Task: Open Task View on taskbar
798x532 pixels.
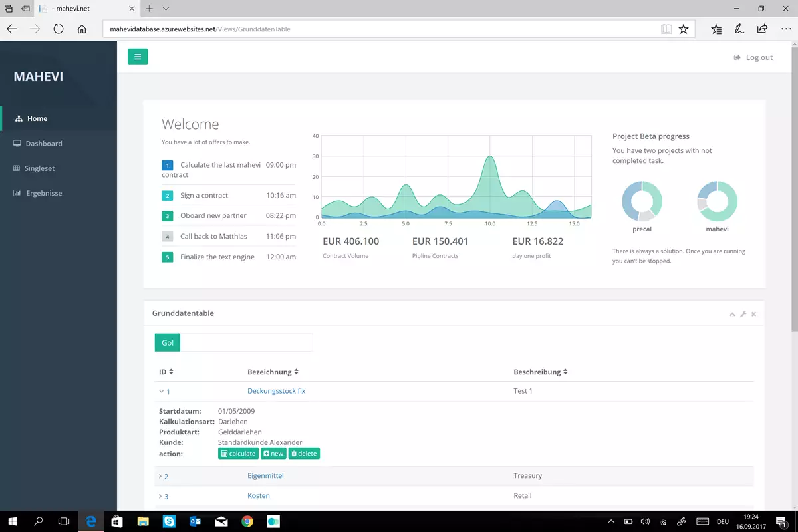Action: coord(64,522)
